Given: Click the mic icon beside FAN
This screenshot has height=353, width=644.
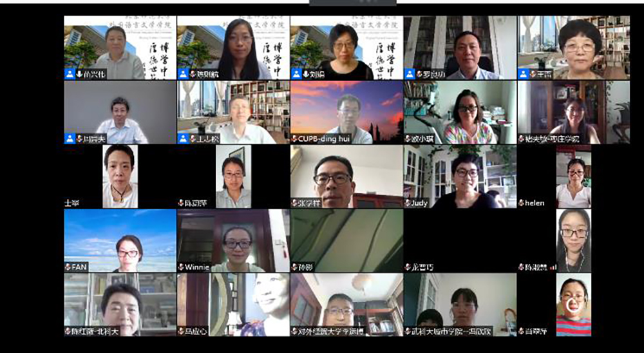Looking at the screenshot, I should click(x=68, y=267).
